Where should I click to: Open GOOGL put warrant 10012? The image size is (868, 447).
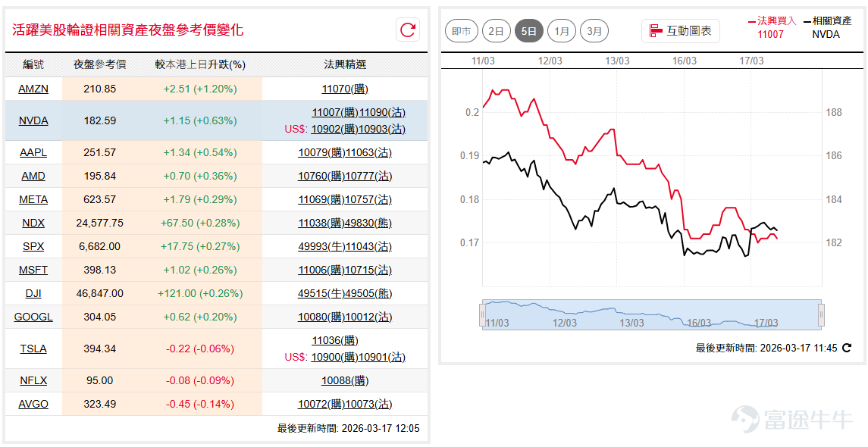pyautogui.click(x=368, y=317)
